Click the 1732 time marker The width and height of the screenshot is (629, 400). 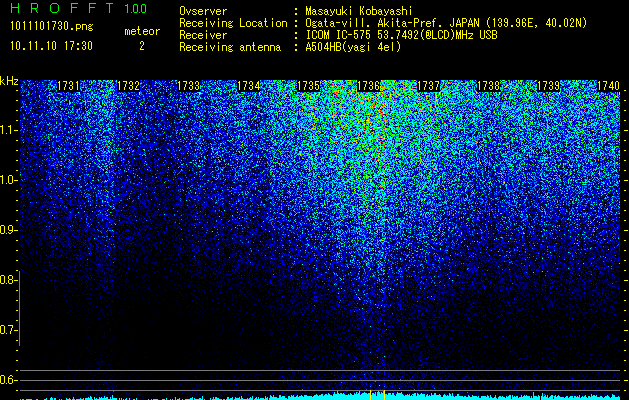tap(128, 86)
